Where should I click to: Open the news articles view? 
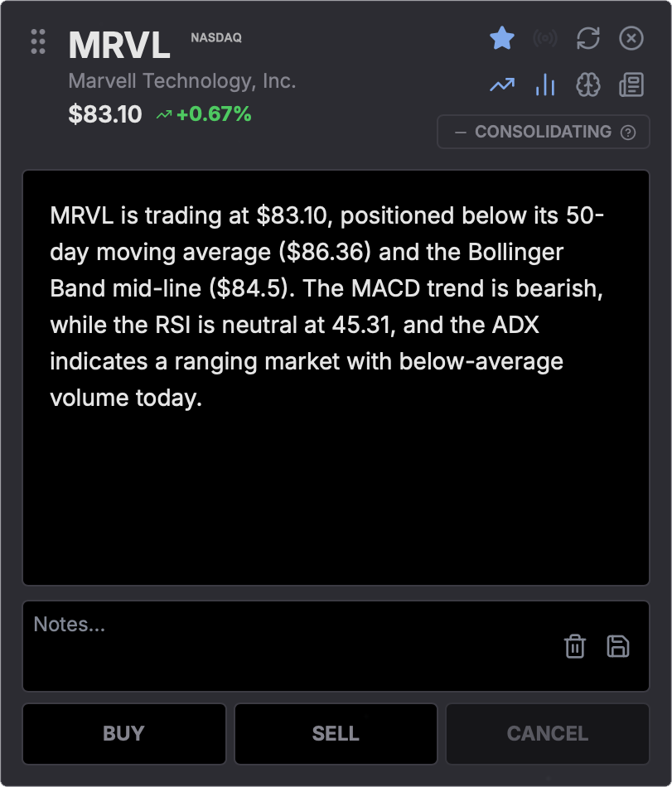tap(631, 84)
